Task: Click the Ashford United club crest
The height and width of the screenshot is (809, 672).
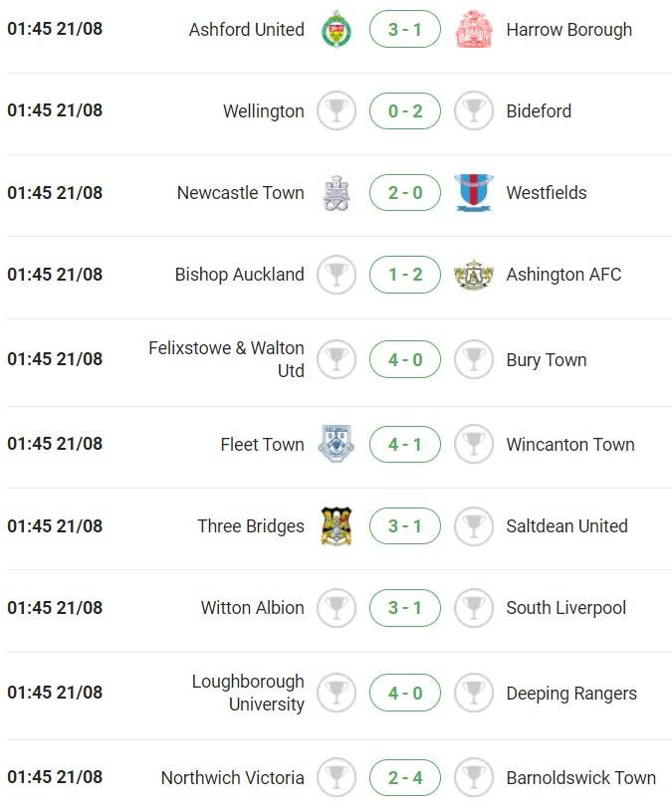Action: (336, 30)
